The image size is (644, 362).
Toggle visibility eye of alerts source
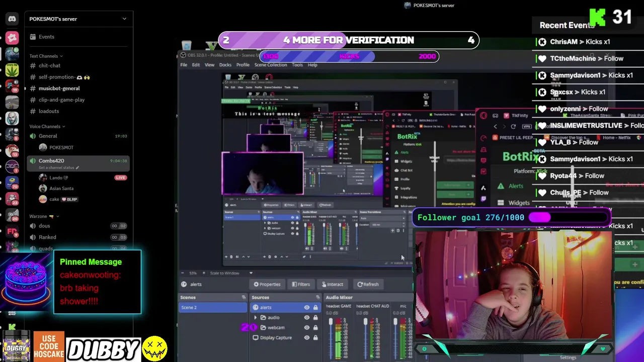pyautogui.click(x=306, y=307)
